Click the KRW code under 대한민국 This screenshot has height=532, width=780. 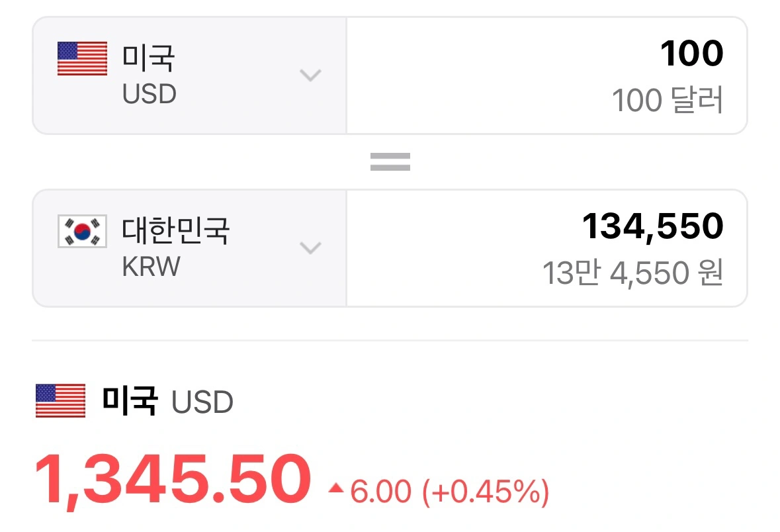(152, 267)
